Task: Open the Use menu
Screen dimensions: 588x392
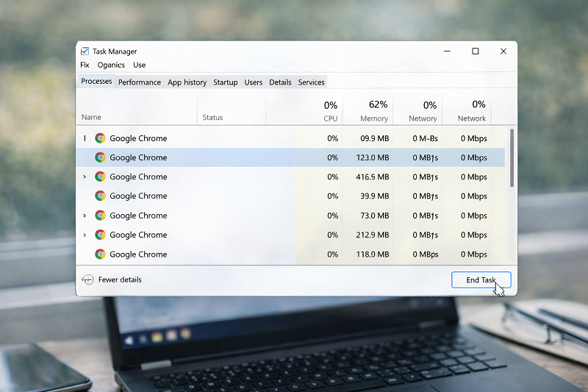Action: [139, 65]
